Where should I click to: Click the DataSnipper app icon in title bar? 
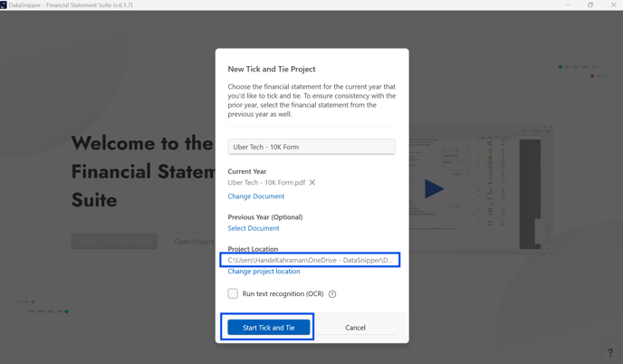click(4, 5)
